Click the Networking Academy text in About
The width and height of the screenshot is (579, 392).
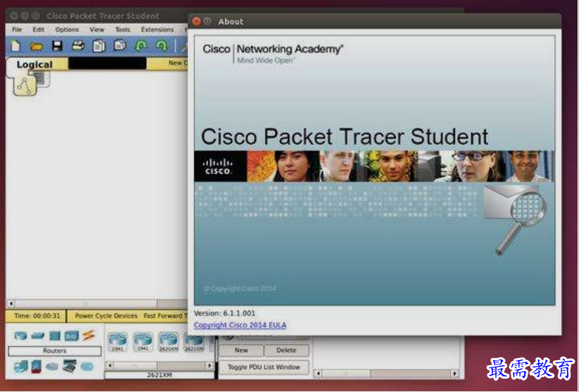tap(290, 49)
